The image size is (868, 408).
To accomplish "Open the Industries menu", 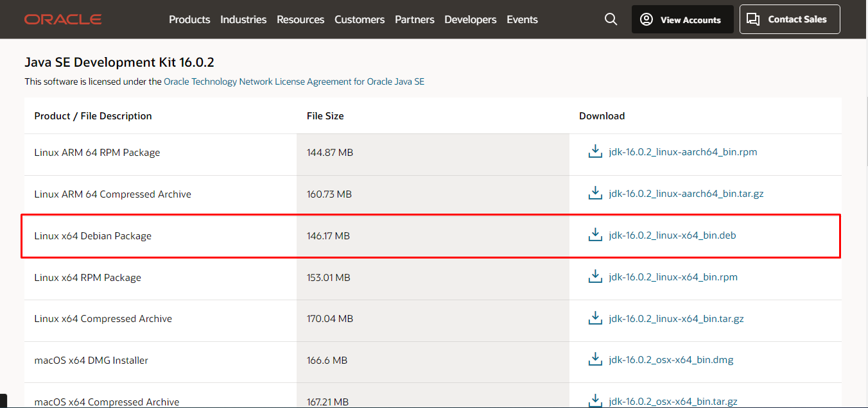I will click(x=243, y=19).
